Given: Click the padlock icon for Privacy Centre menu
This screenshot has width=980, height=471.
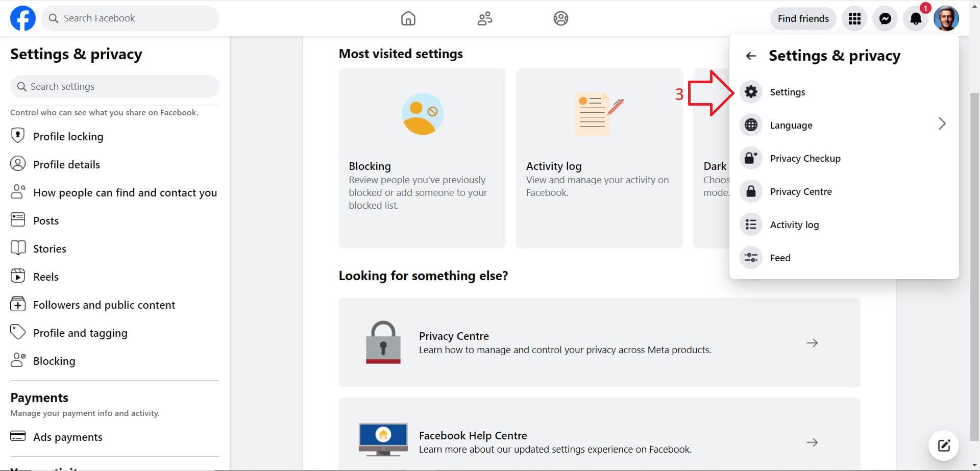Looking at the screenshot, I should [751, 191].
